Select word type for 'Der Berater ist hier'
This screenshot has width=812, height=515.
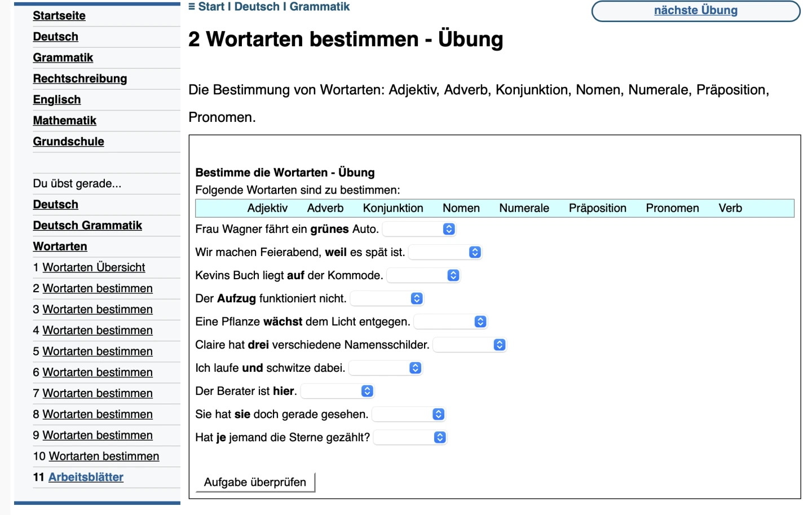(337, 391)
